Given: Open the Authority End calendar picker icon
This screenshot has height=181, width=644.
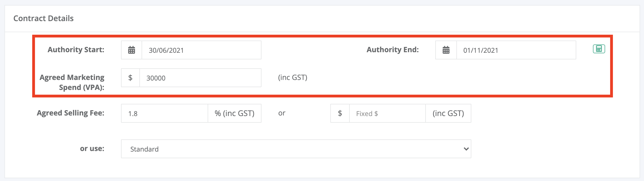Looking at the screenshot, I should 446,50.
